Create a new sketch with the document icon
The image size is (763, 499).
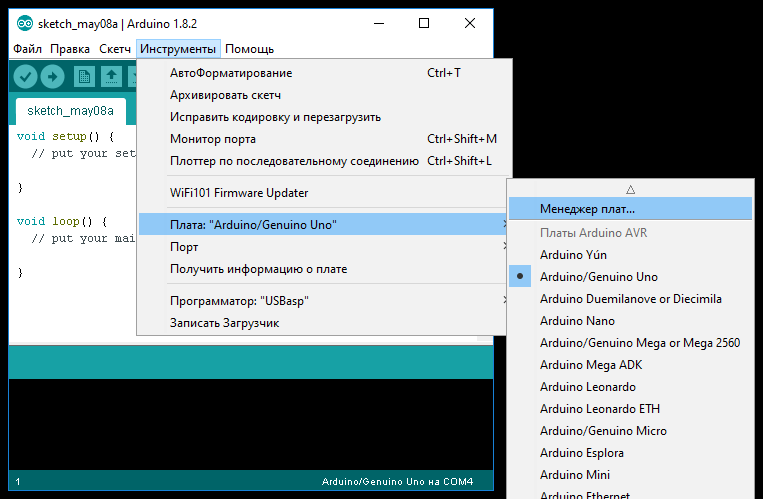(x=84, y=76)
